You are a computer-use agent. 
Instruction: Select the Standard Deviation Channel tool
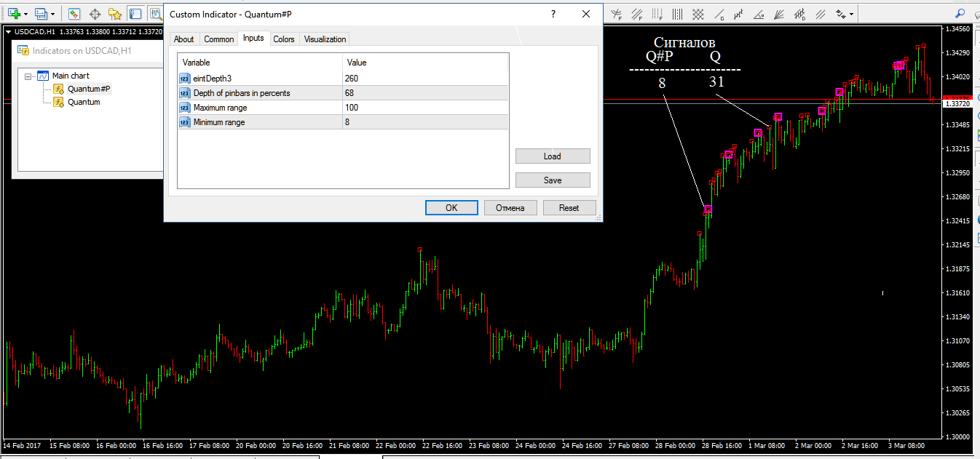(x=799, y=14)
